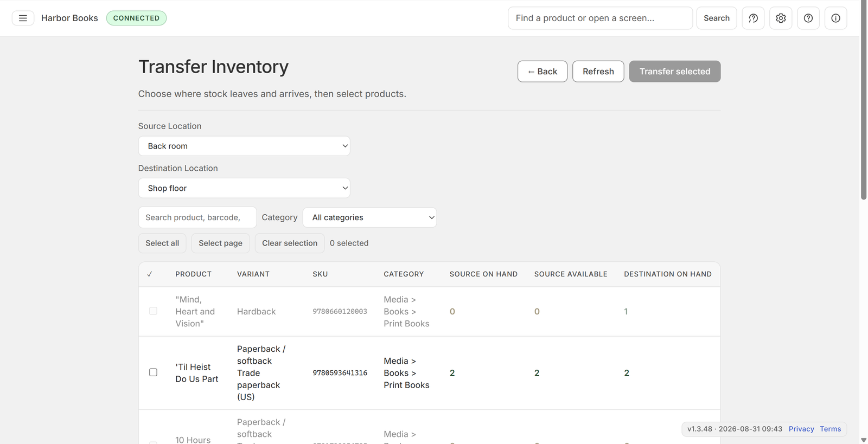868x444 pixels.
Task: Click the 0 selected counter text
Action: (x=349, y=243)
